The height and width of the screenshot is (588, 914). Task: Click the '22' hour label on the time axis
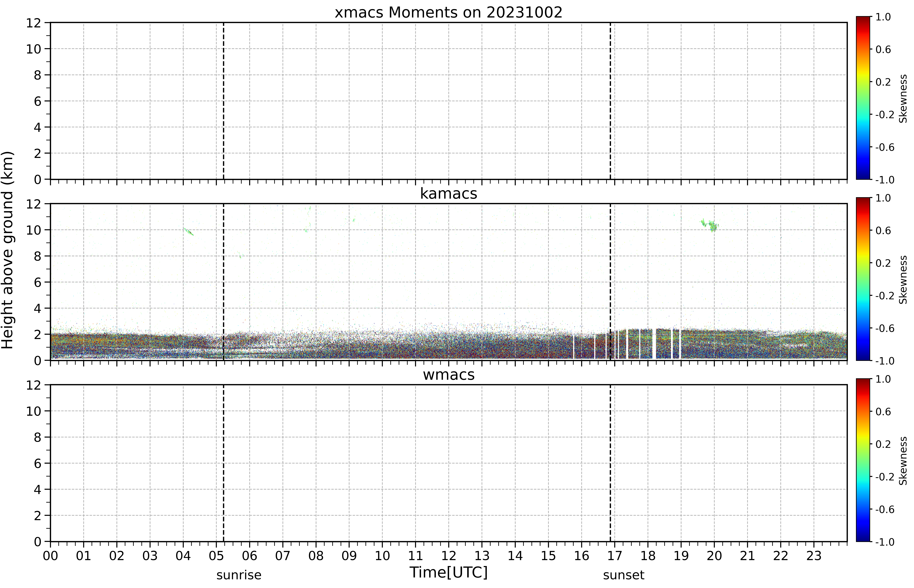(x=781, y=556)
